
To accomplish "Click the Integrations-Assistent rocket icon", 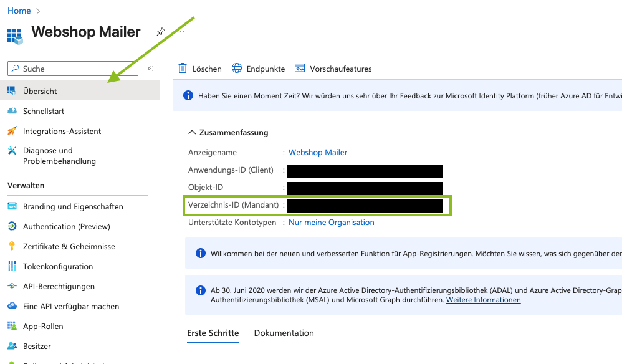I will tap(12, 131).
